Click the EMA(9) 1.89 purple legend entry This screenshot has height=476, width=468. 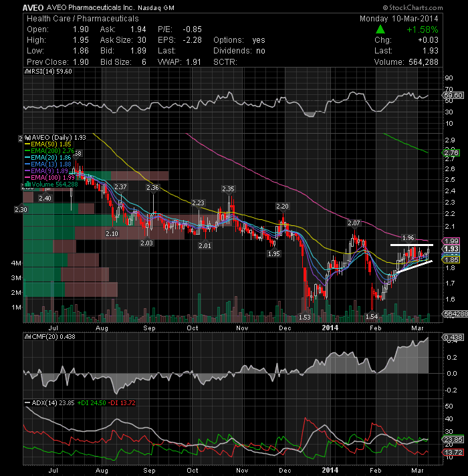tap(46, 171)
